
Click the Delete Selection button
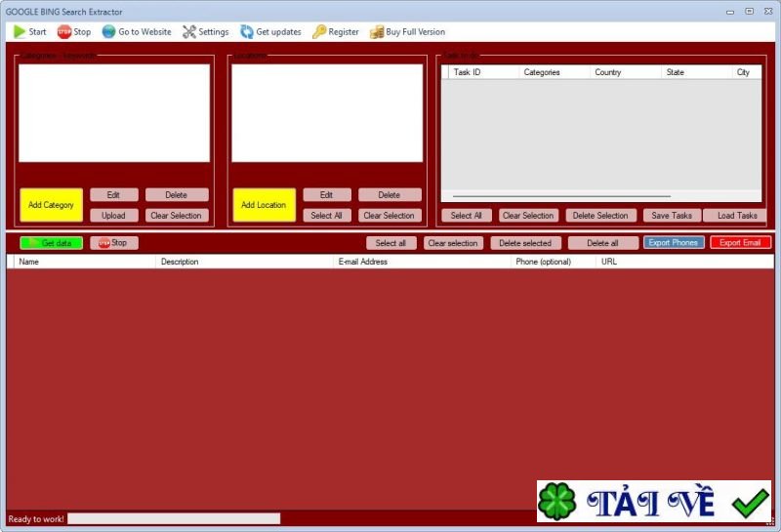[x=600, y=215]
